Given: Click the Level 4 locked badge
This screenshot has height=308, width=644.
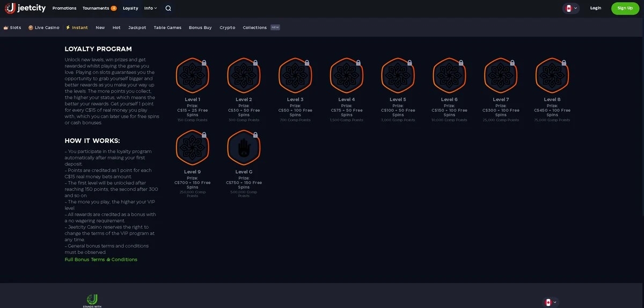Looking at the screenshot, I should (347, 76).
